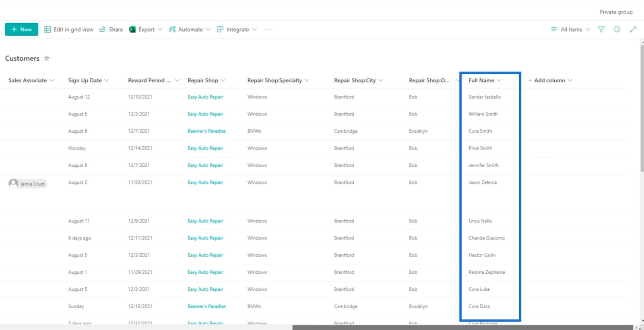Image resolution: width=644 pixels, height=330 pixels.
Task: Select the Hector Cailin name cell
Action: 482,255
